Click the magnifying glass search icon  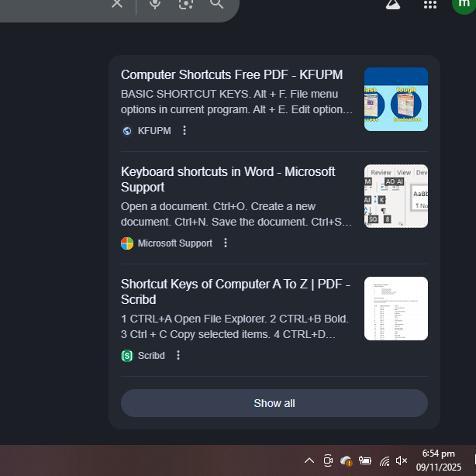(216, 3)
